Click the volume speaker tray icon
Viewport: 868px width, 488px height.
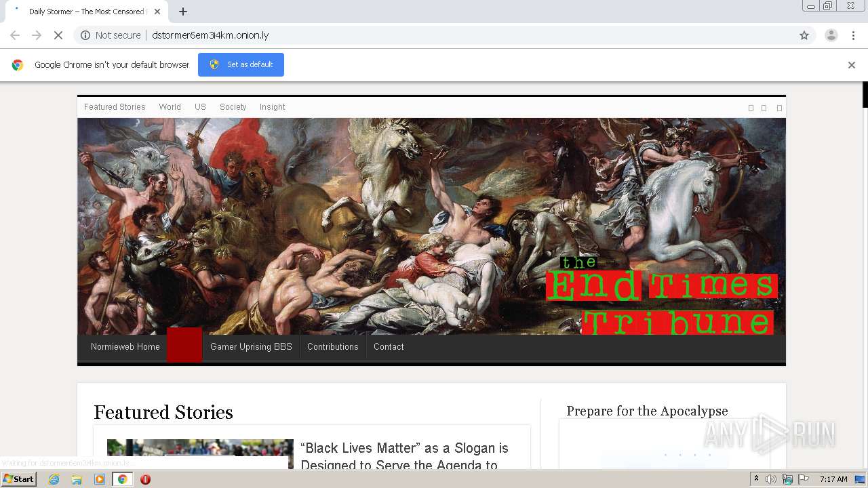click(x=771, y=479)
